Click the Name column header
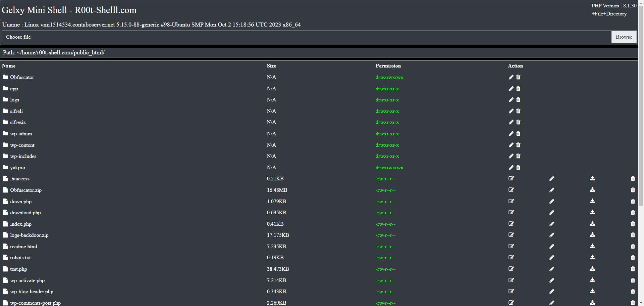Viewport: 644px width, 306px height. (x=9, y=66)
